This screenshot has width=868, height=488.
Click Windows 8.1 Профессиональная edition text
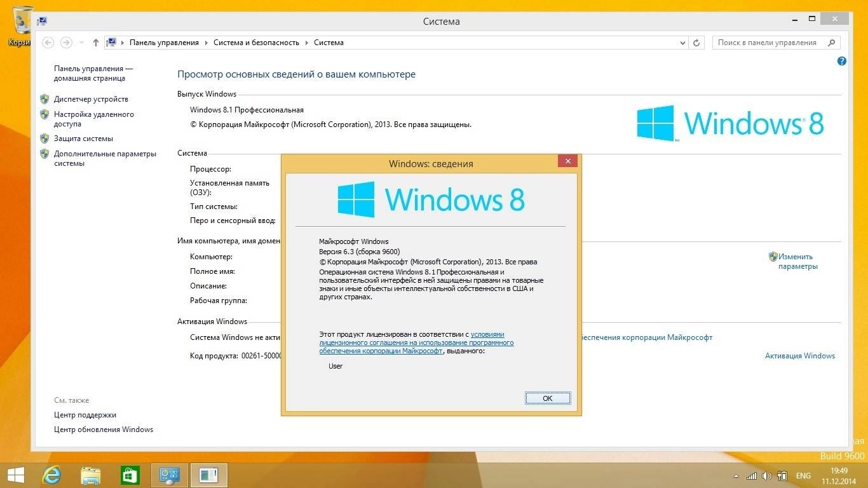[x=247, y=110]
